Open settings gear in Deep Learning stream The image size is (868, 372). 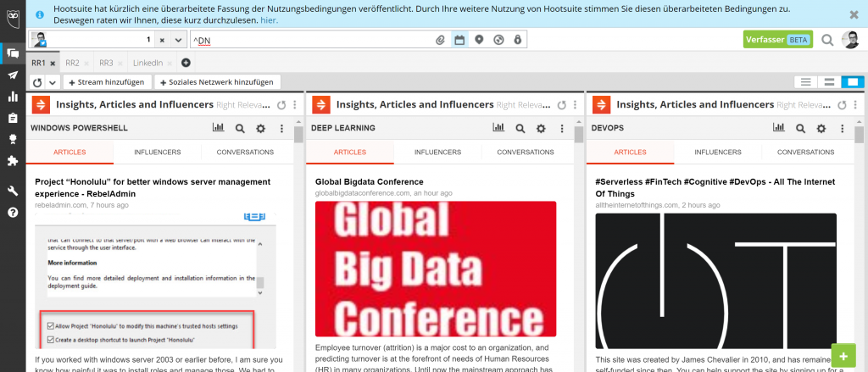click(541, 129)
